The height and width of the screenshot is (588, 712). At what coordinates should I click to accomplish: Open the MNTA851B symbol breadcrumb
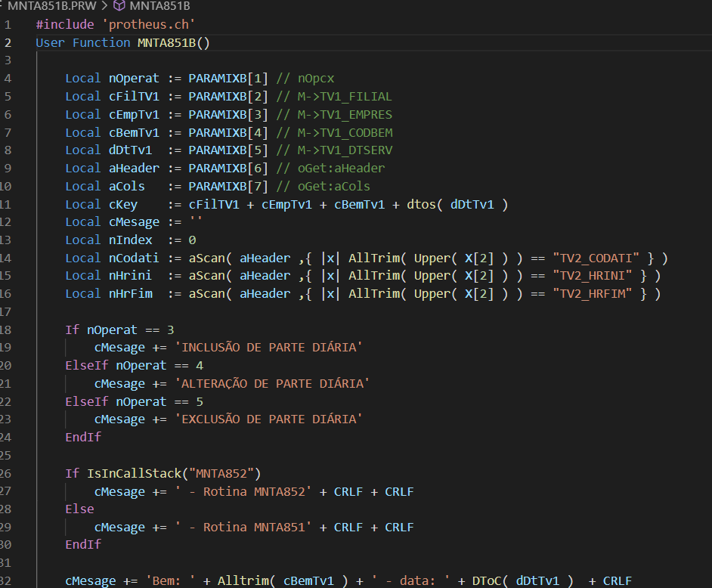click(x=159, y=6)
